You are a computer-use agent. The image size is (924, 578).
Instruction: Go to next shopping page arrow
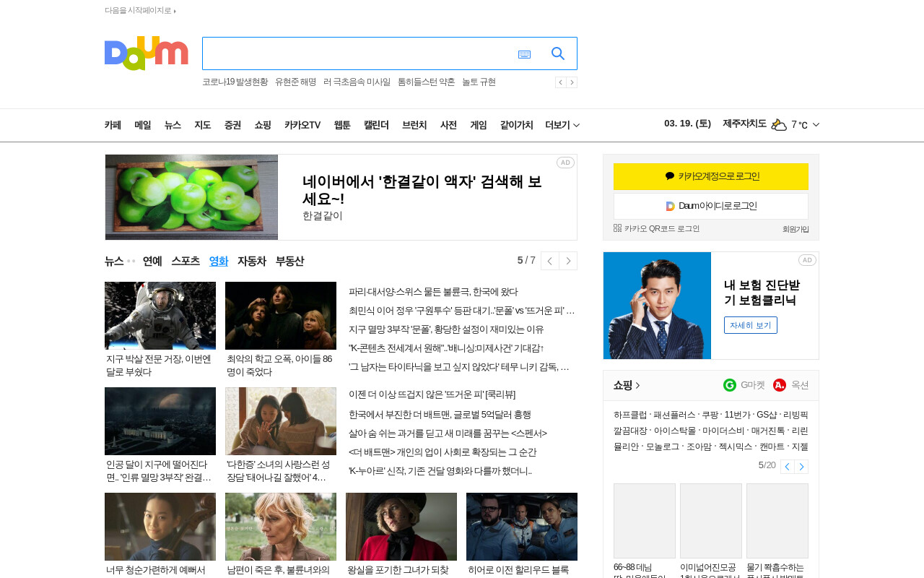801,467
